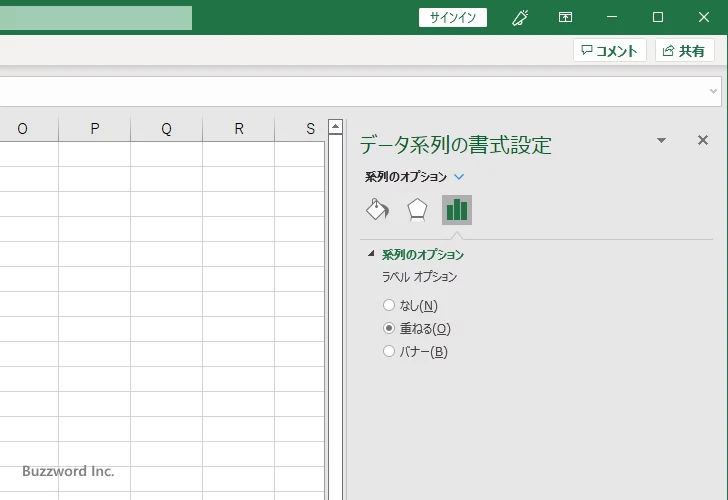
Task: Open the task pane options arrow
Action: 662,140
